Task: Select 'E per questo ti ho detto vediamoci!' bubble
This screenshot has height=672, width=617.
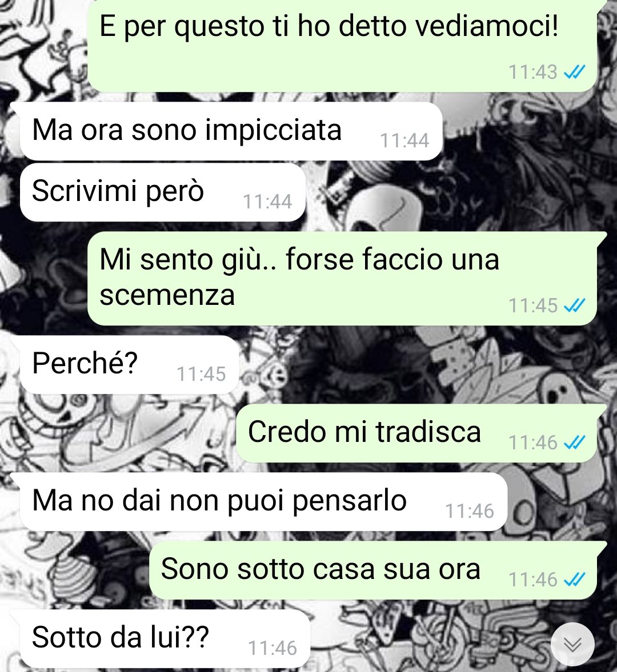Action: click(x=342, y=45)
